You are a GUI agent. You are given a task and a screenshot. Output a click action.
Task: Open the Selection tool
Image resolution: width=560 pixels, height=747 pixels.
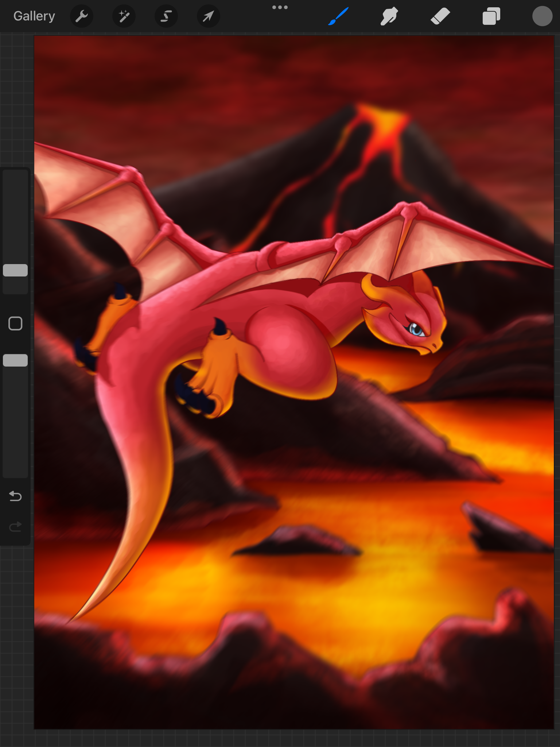(x=166, y=16)
